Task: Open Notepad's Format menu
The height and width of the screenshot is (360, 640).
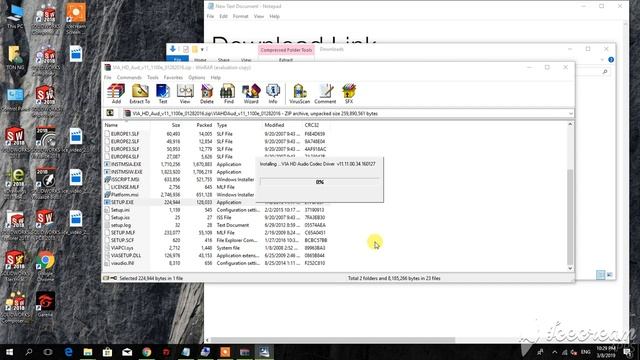Action: [240, 16]
